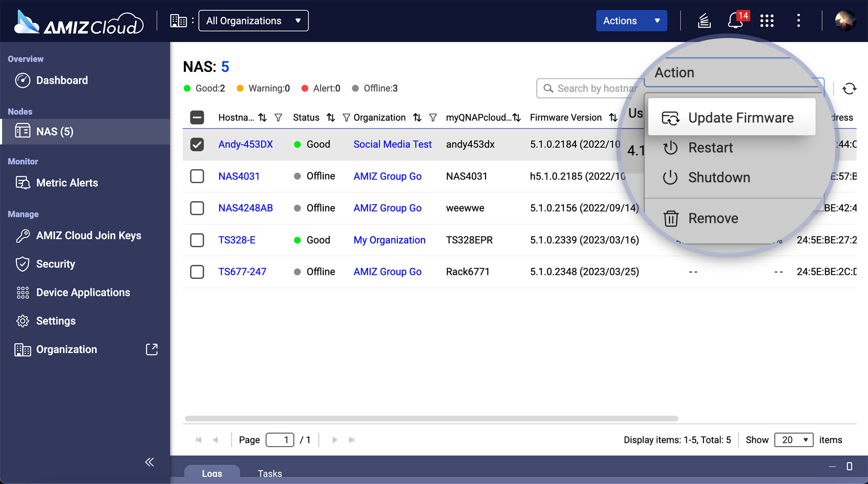Viewport: 868px width, 484px height.
Task: Open the Security section
Action: click(x=55, y=264)
